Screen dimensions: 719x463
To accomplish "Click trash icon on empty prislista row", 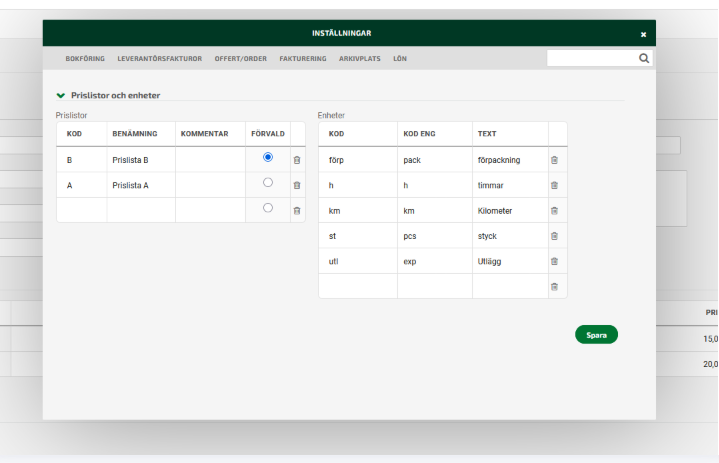I will (297, 211).
